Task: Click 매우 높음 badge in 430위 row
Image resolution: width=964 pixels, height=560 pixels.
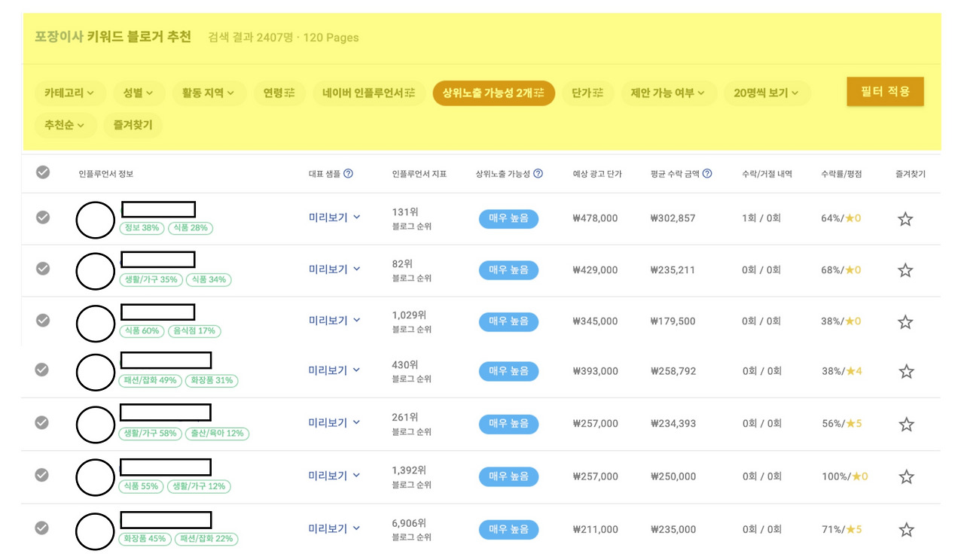Action: pyautogui.click(x=508, y=371)
